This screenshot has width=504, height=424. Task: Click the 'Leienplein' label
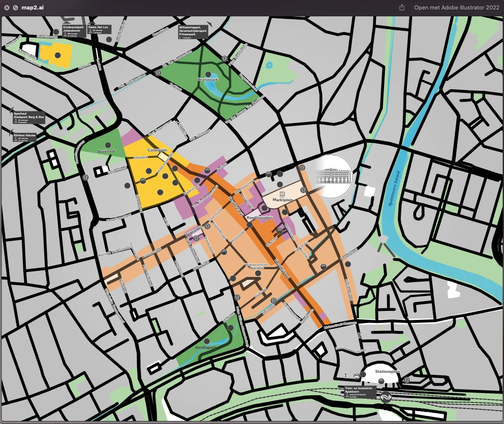[194, 231]
